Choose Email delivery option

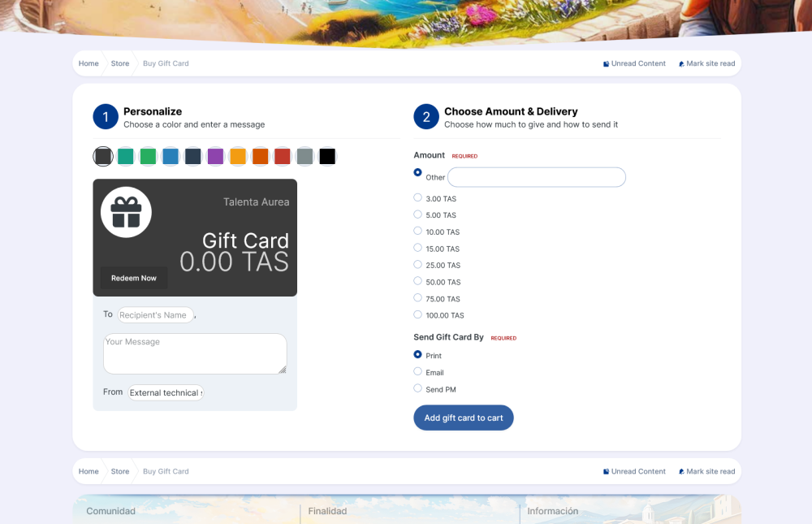tap(418, 371)
